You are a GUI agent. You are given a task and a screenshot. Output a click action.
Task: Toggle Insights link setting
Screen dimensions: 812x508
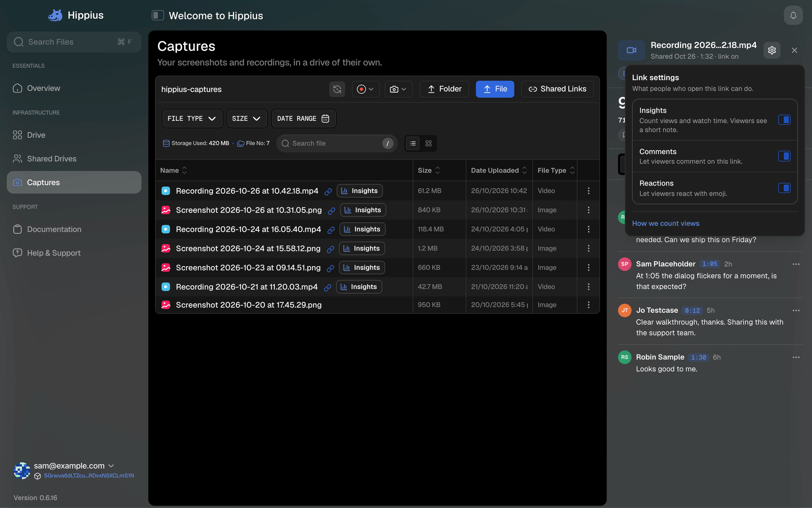[x=784, y=120]
